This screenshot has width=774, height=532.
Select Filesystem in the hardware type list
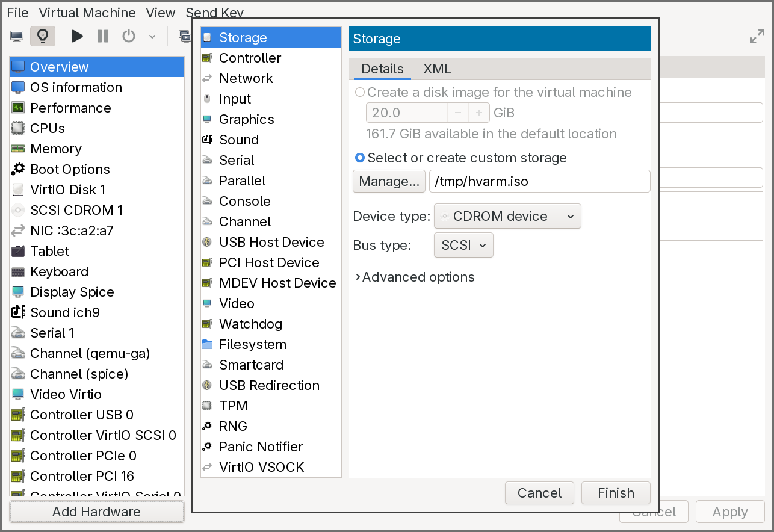(252, 344)
